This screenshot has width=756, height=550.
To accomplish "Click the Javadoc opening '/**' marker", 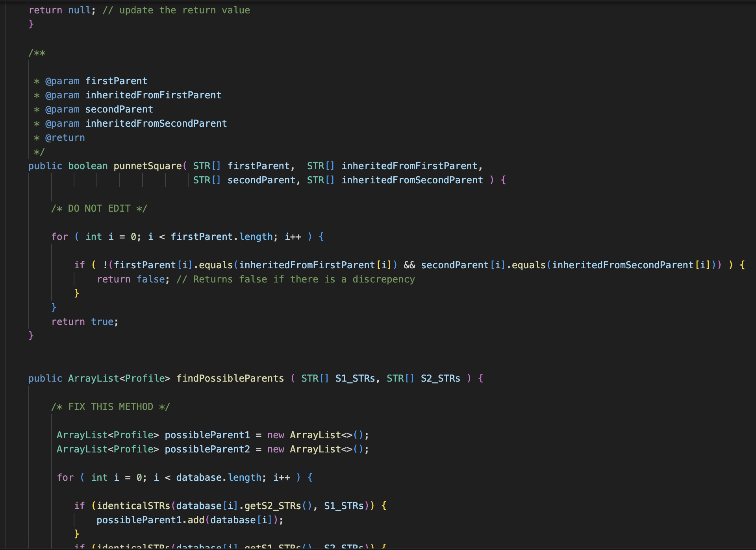I will (x=37, y=53).
